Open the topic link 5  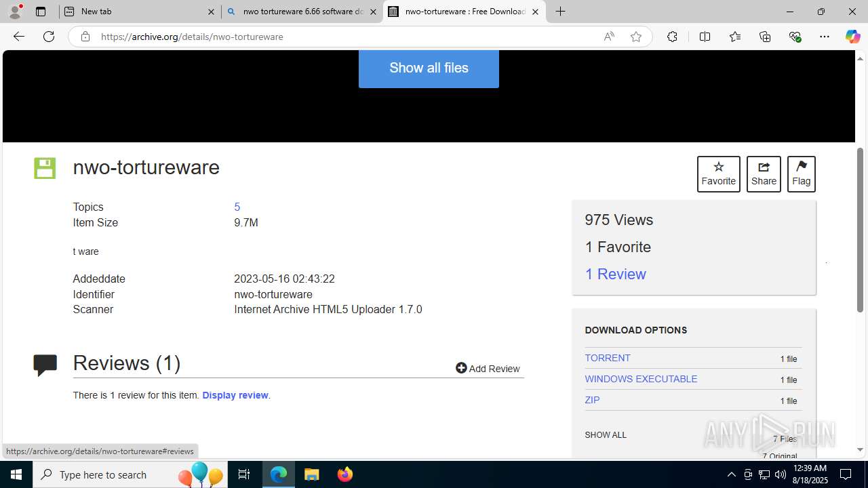pyautogui.click(x=237, y=207)
